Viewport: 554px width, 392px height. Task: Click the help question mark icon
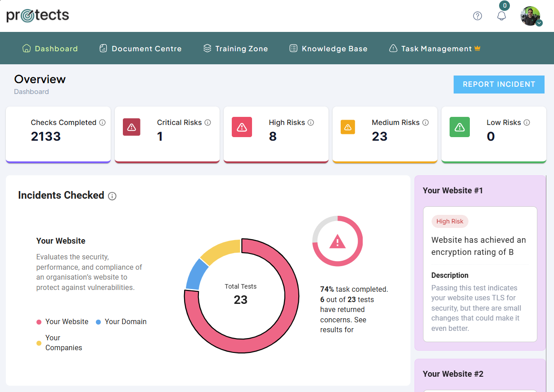pyautogui.click(x=477, y=16)
